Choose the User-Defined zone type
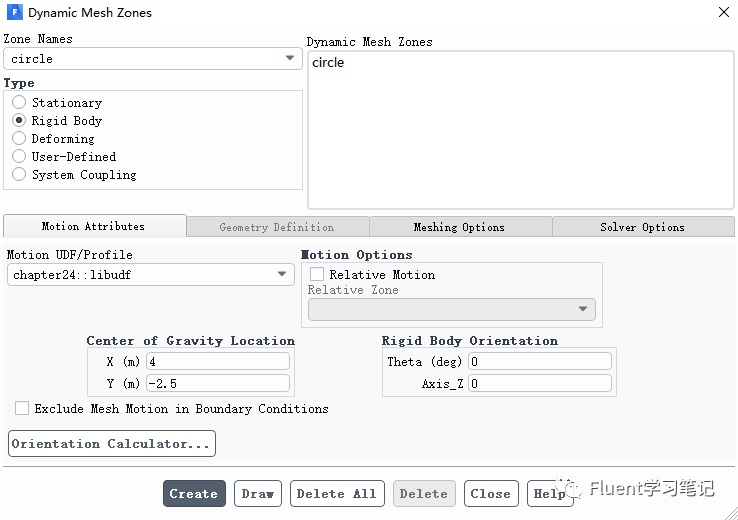The height and width of the screenshot is (520, 738). [19, 156]
